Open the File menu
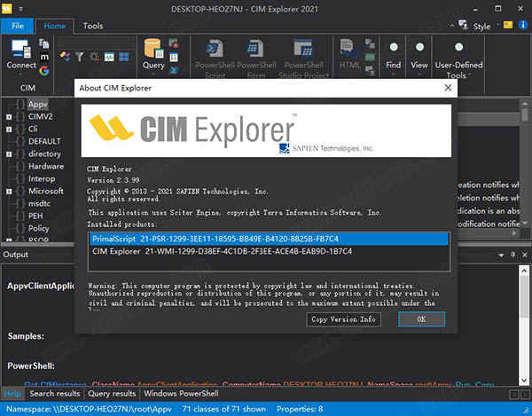 click(x=18, y=26)
